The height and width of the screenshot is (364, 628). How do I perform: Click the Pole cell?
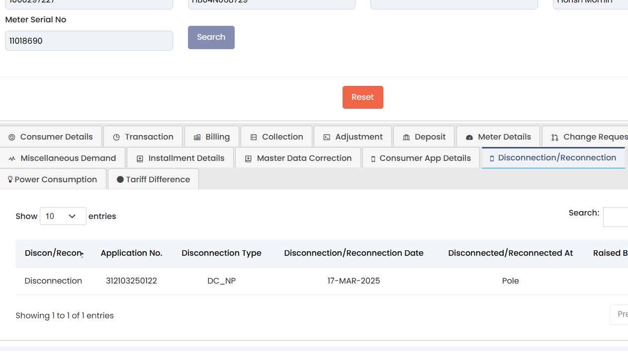[x=510, y=281]
